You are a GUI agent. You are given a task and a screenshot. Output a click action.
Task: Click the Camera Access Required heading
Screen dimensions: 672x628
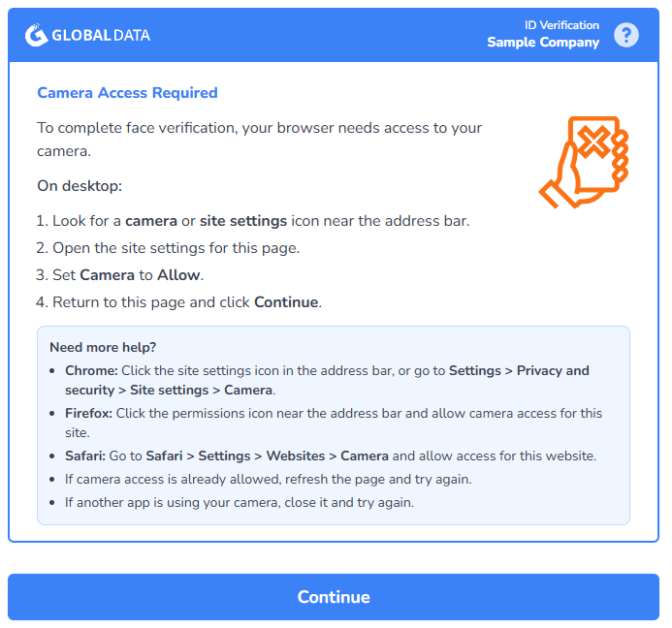pyautogui.click(x=127, y=92)
